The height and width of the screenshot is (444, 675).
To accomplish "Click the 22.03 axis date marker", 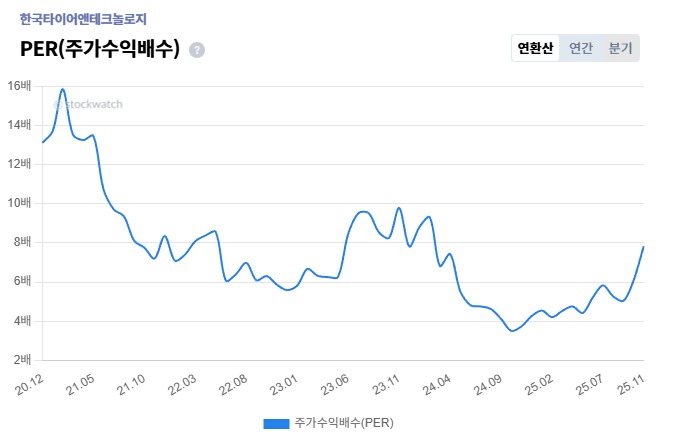I will pos(183,384).
